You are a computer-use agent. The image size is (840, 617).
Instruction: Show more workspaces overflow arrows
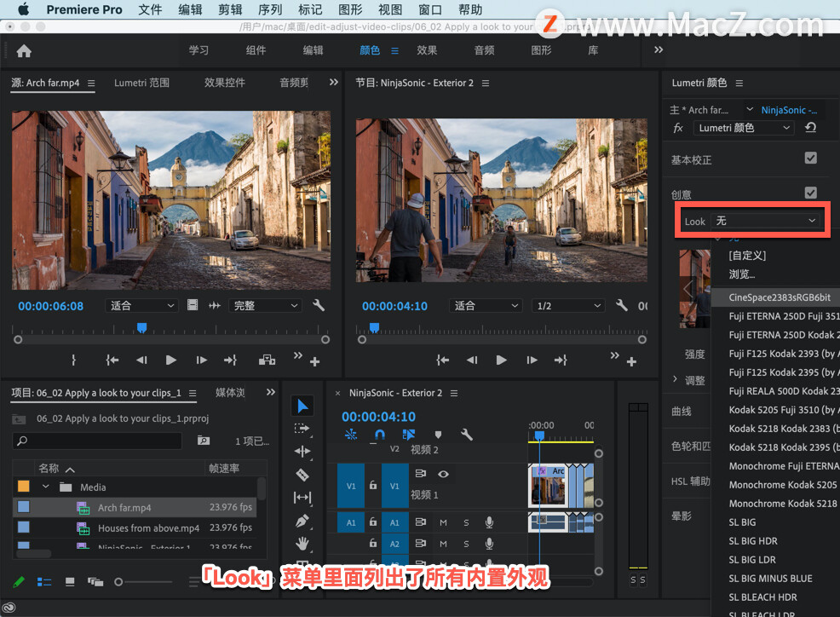pos(659,49)
